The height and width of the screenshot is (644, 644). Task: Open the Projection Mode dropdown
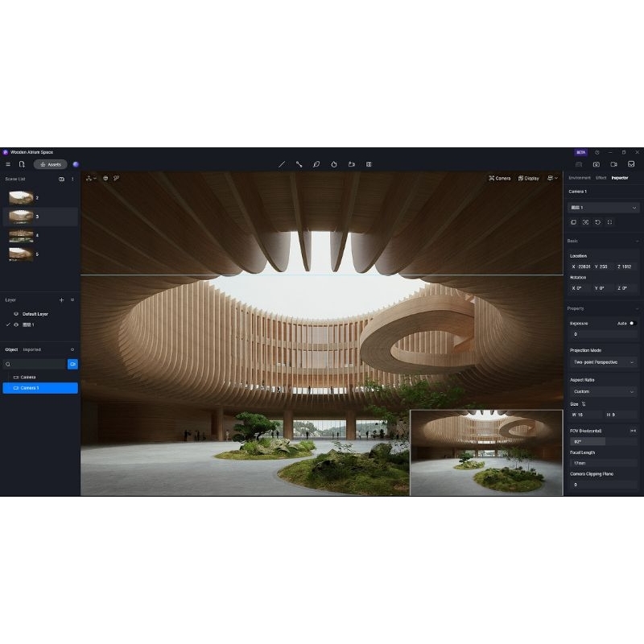coord(603,363)
